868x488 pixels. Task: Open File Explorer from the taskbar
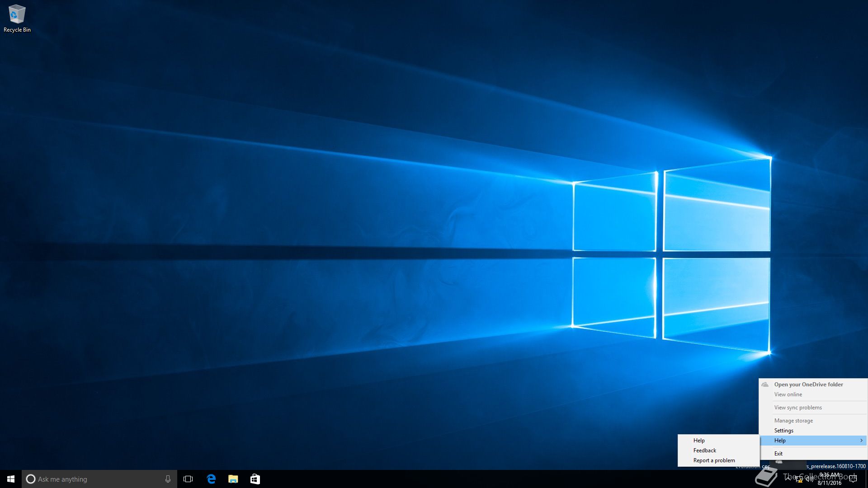click(x=233, y=479)
